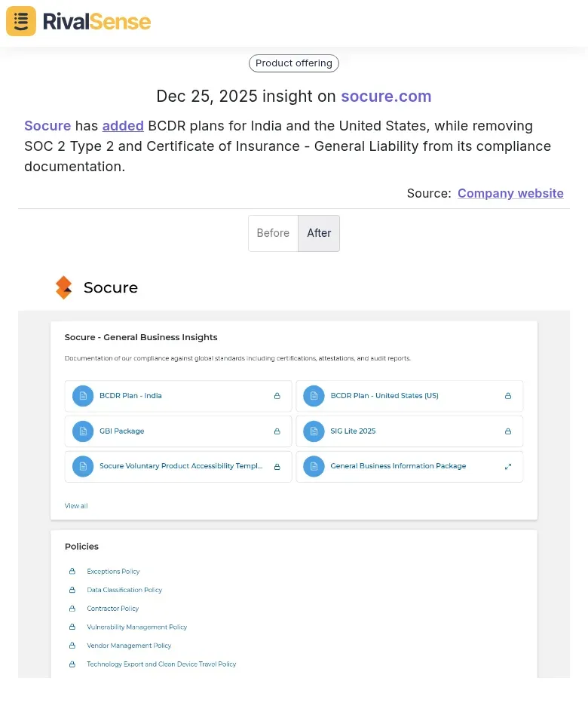Click the lock beside Data Classification Policy
Viewport: 588px width, 724px height.
pyautogui.click(x=72, y=590)
